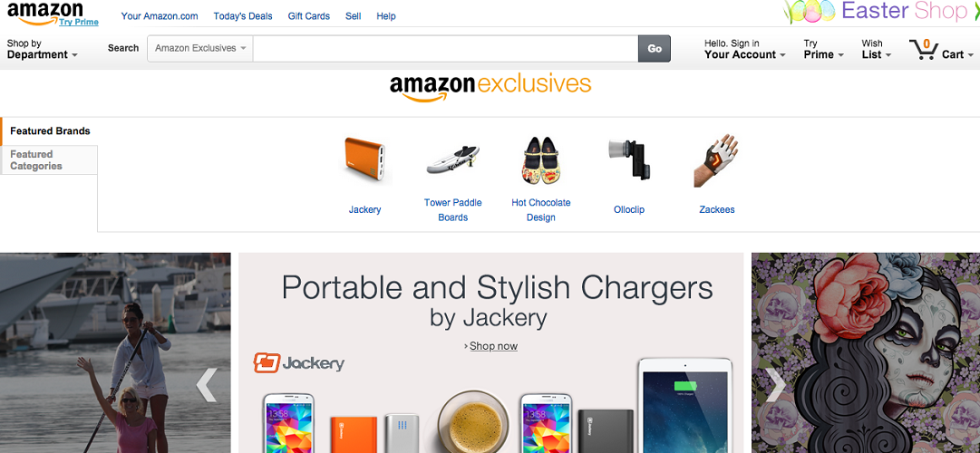The height and width of the screenshot is (453, 980).
Task: Click the Go search button
Action: [x=655, y=48]
